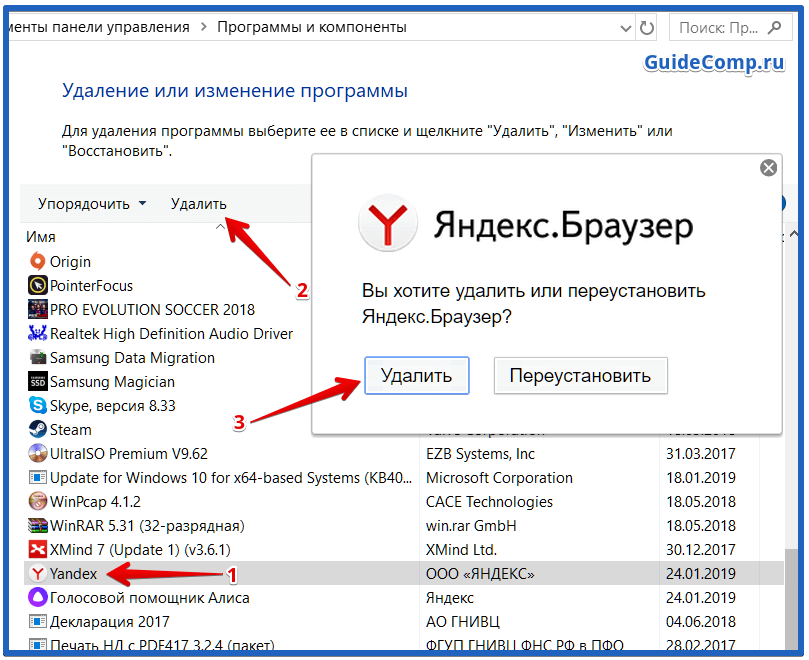Select the Steam program name
The image size is (809, 660).
click(x=70, y=429)
